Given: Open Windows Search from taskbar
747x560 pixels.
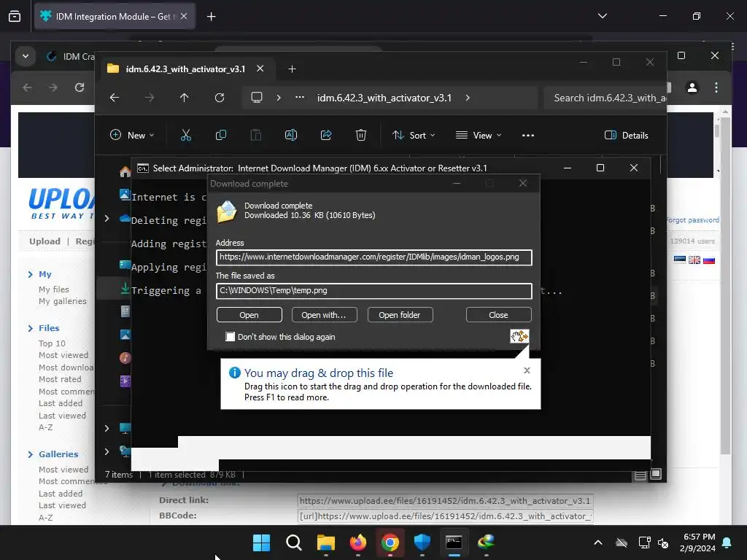Looking at the screenshot, I should pyautogui.click(x=293, y=542).
